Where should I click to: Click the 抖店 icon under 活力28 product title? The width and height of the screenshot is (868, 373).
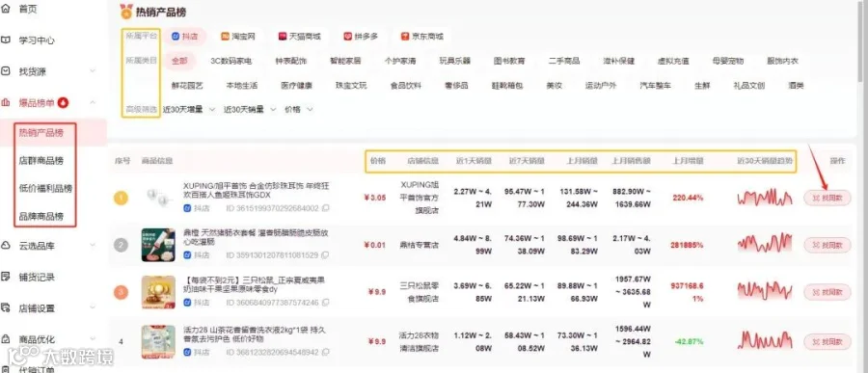click(187, 352)
